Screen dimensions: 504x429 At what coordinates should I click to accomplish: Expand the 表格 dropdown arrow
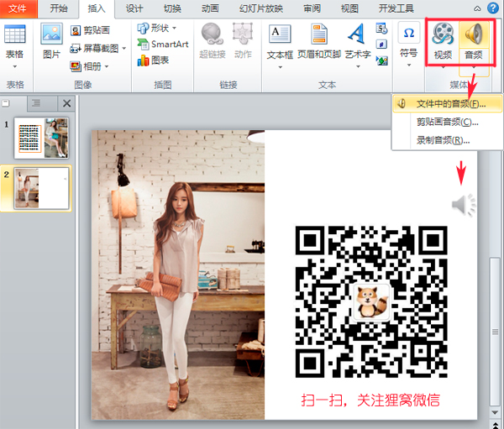[x=15, y=66]
